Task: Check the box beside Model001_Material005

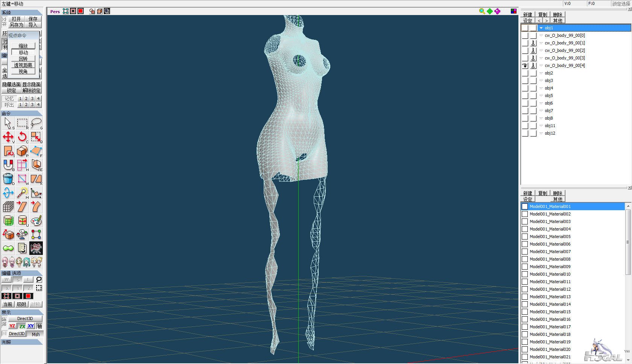Action: tap(525, 237)
